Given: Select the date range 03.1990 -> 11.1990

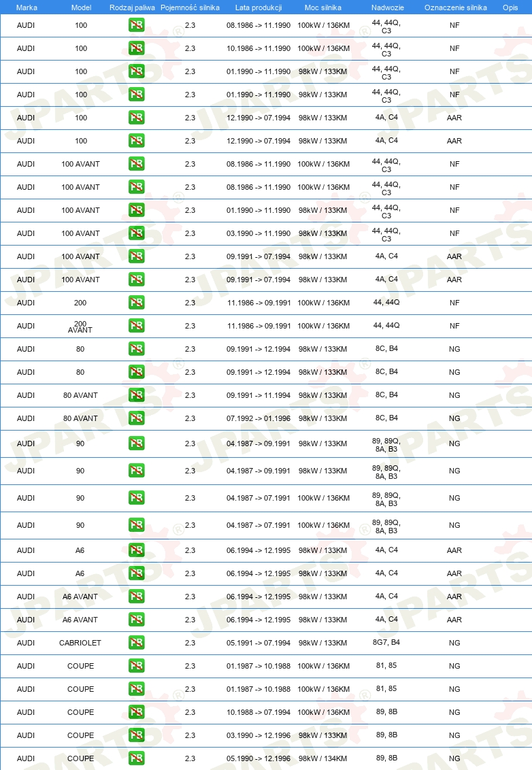Looking at the screenshot, I should click(259, 233).
